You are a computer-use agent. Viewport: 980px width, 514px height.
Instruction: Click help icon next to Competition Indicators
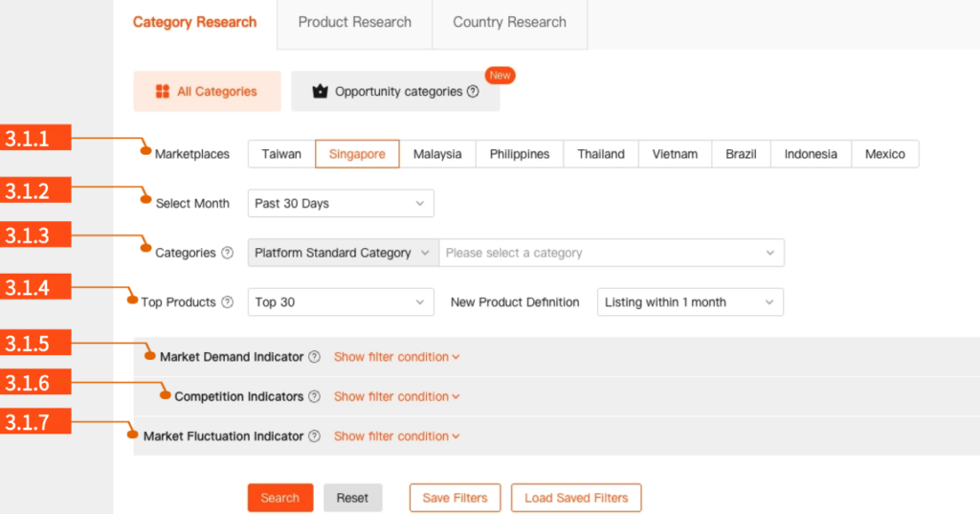pos(314,396)
